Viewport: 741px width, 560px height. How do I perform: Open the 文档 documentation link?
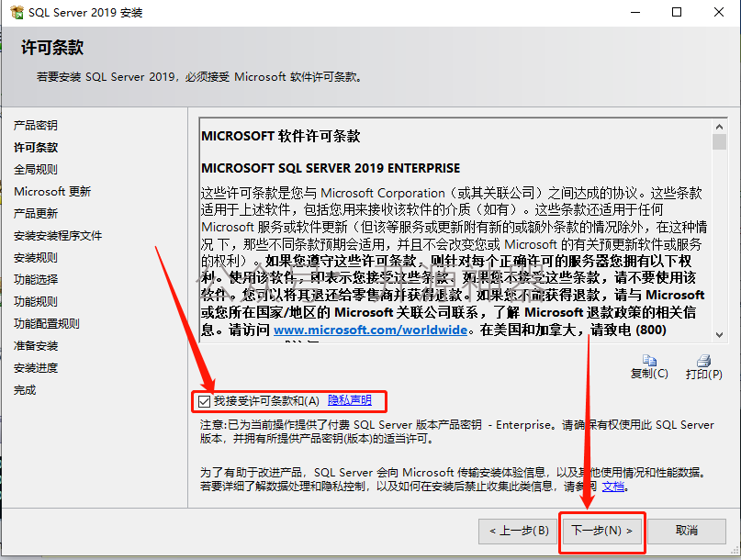613,487
